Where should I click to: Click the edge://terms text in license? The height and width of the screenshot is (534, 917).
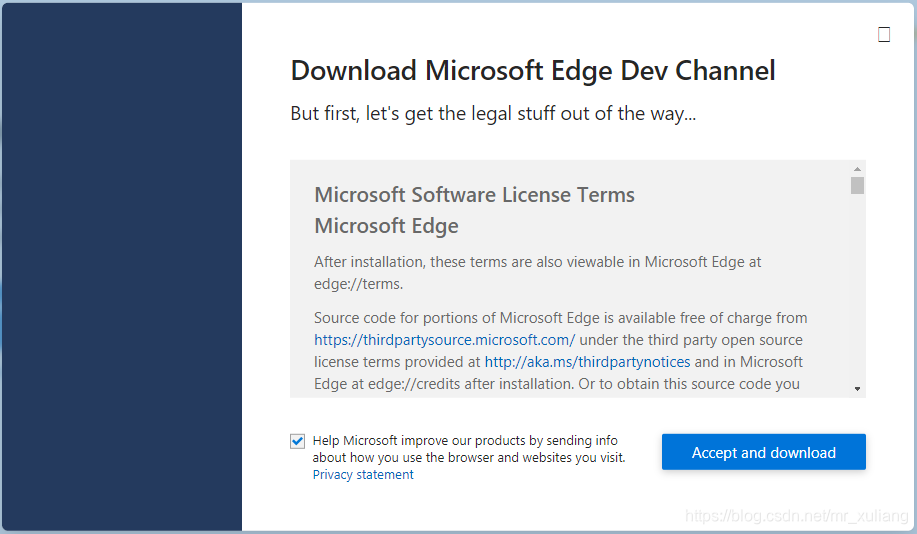click(x=358, y=284)
